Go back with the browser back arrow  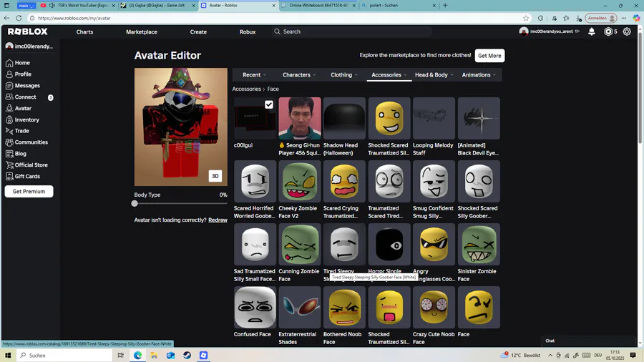[x=6, y=18]
